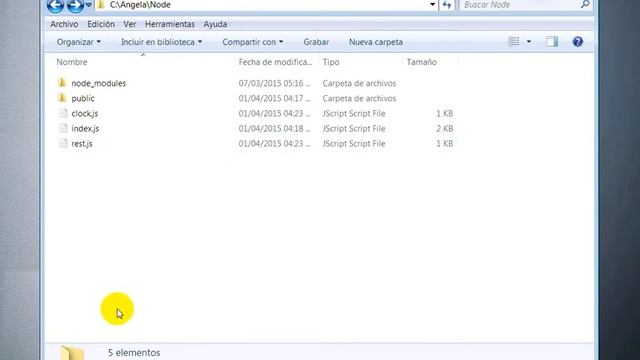640x360 pixels.
Task: Click the 1 KB size of clock.js
Action: (x=444, y=113)
